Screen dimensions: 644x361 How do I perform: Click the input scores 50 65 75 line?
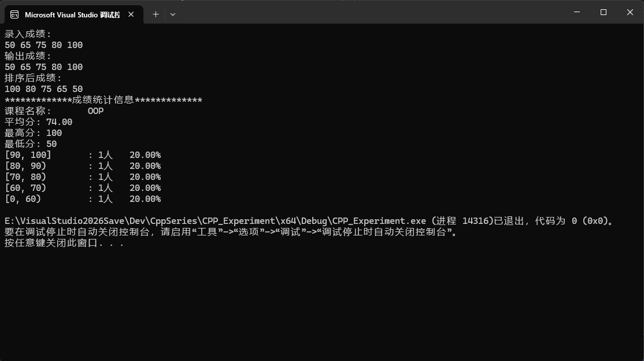pos(43,45)
